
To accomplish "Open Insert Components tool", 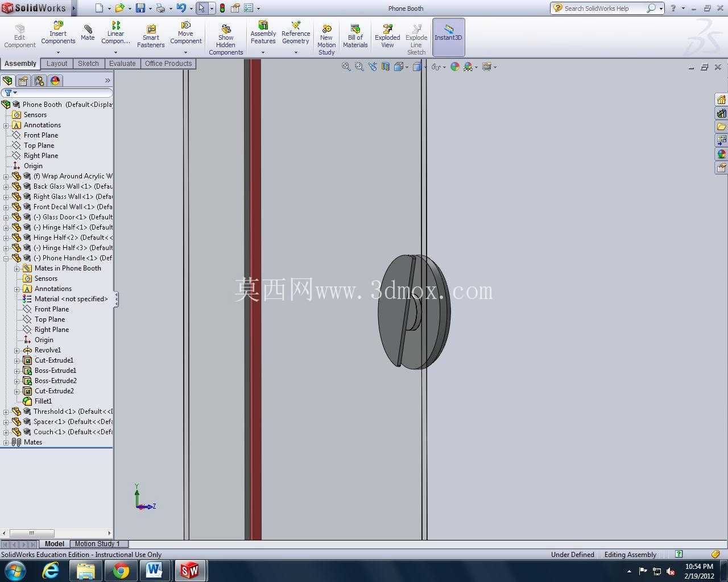I will click(58, 33).
